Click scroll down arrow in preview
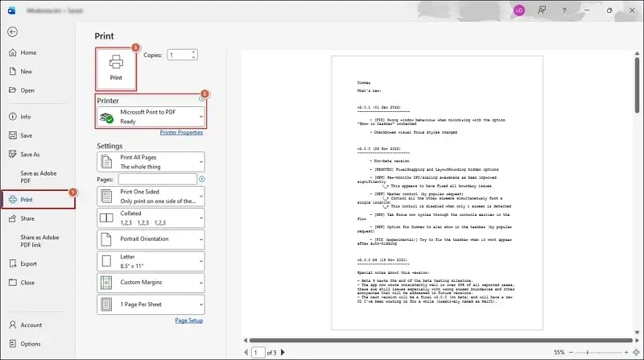This screenshot has width=644, height=360. tap(637, 333)
